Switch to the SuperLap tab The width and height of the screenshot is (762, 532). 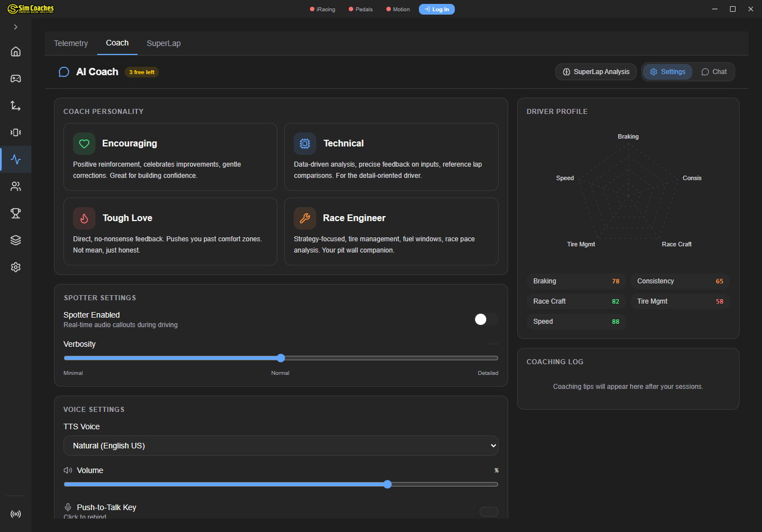[163, 43]
